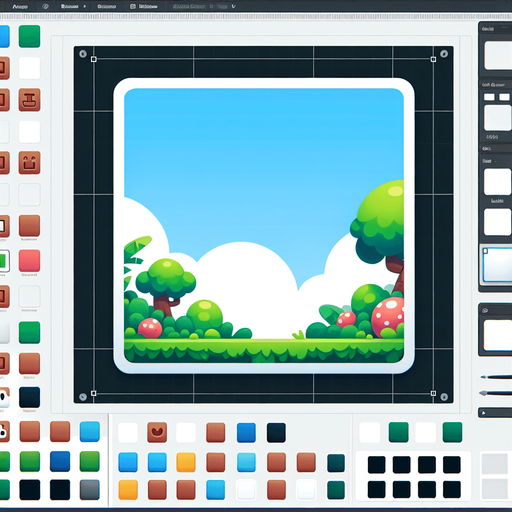Click the forest scene artwork on the canvas
Image resolution: width=512 pixels, height=512 pixels.
264,226
